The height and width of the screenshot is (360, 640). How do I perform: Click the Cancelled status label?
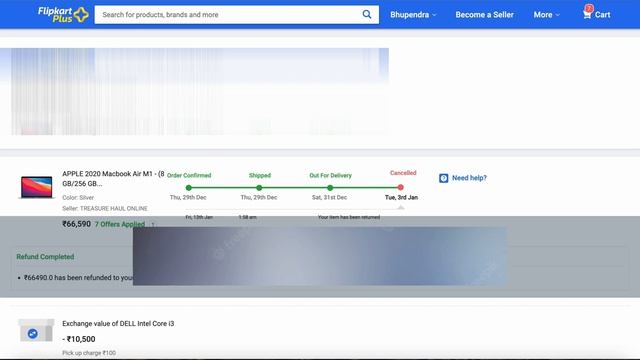click(403, 173)
